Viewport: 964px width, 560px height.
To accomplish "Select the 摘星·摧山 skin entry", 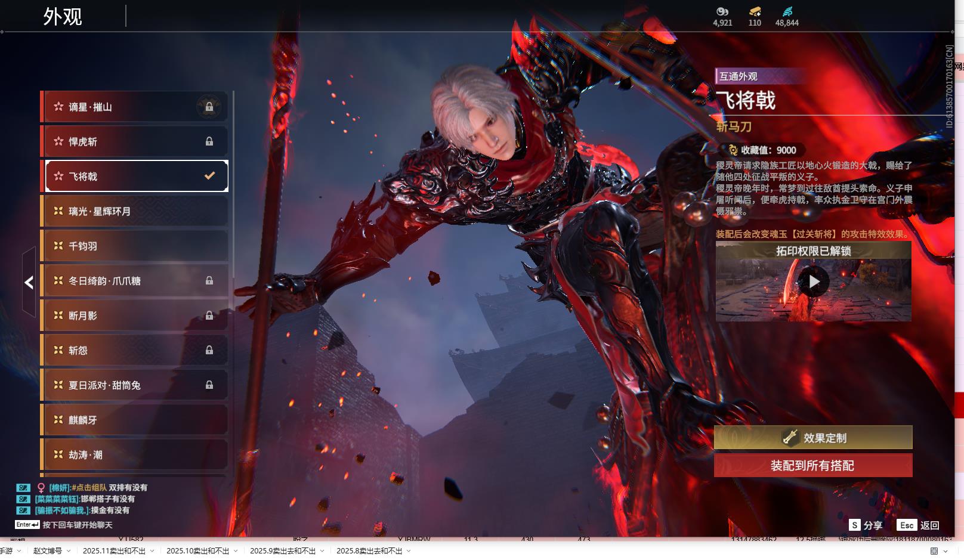I will [135, 107].
